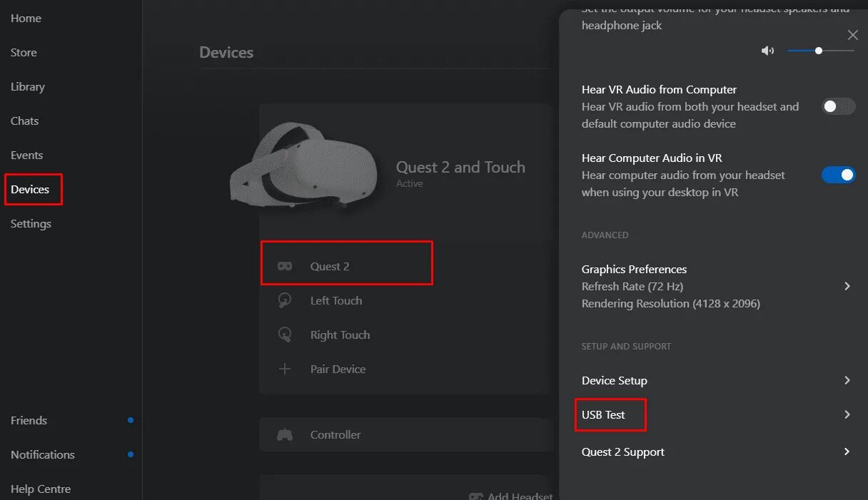
Task: Close the Quest 2 settings panel
Action: click(852, 35)
